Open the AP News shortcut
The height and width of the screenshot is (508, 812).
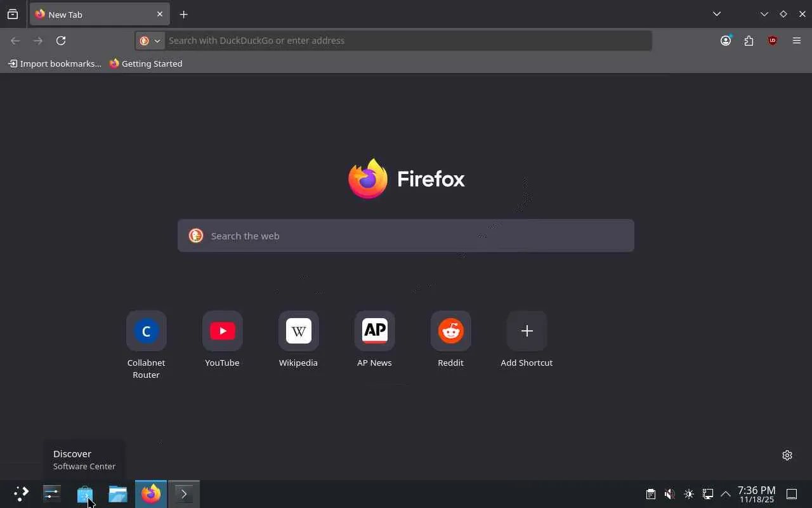374,339
